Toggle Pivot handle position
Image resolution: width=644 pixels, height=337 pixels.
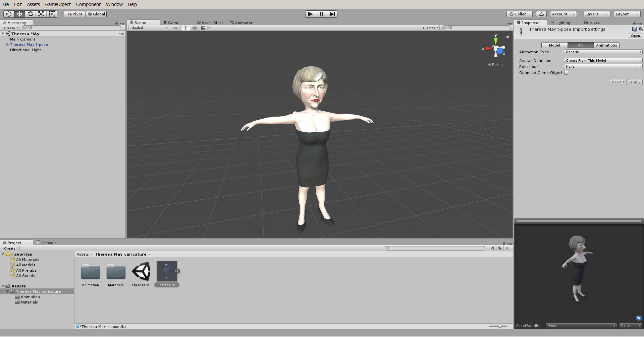[x=75, y=14]
